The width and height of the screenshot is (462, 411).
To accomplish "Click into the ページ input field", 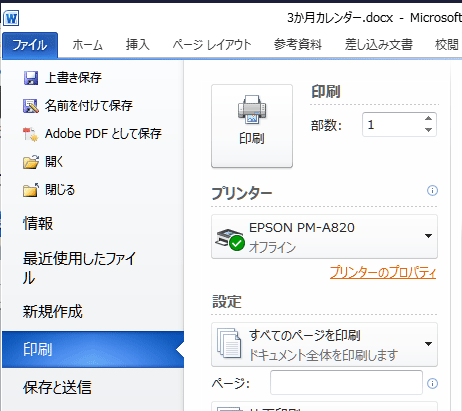I will pyautogui.click(x=346, y=382).
